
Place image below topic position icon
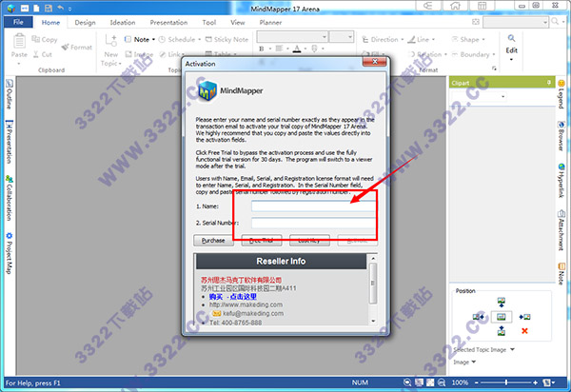click(502, 331)
